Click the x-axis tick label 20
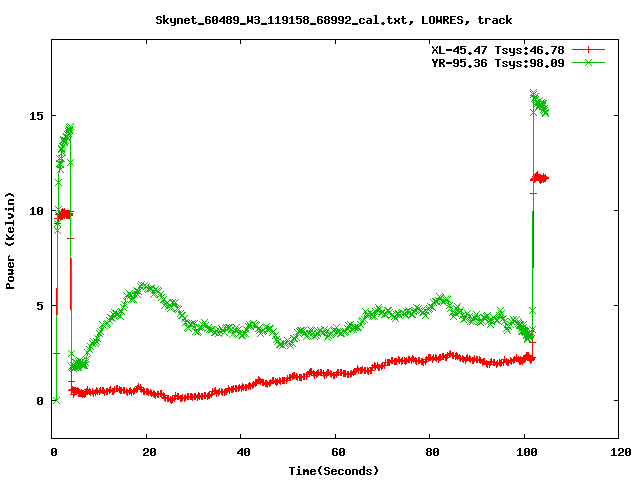 (149, 452)
